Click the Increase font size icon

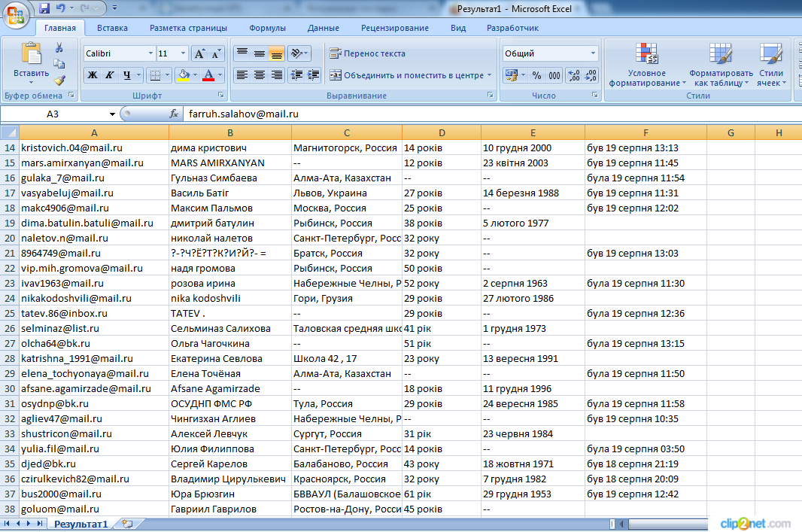pyautogui.click(x=199, y=53)
